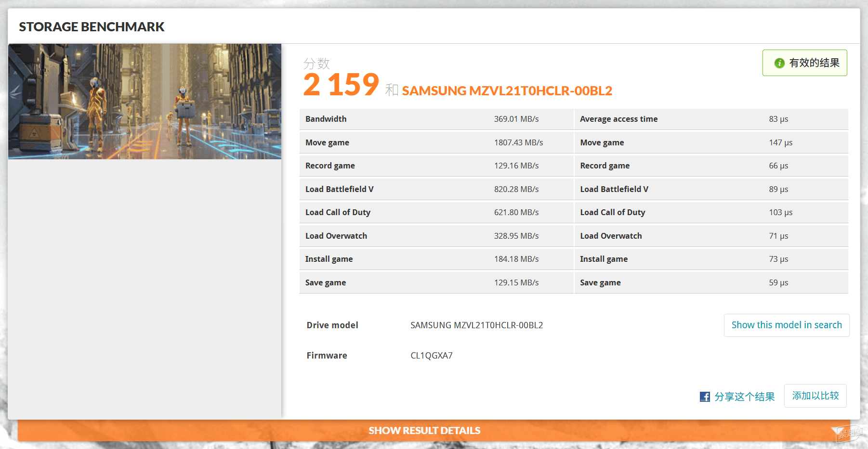Click Load Battlefield V access time 89 µs

click(778, 189)
